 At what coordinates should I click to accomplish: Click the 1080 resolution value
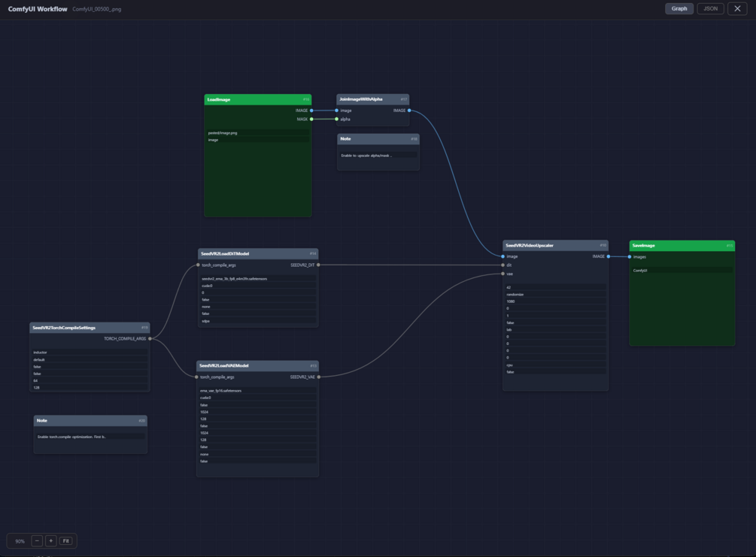click(555, 301)
